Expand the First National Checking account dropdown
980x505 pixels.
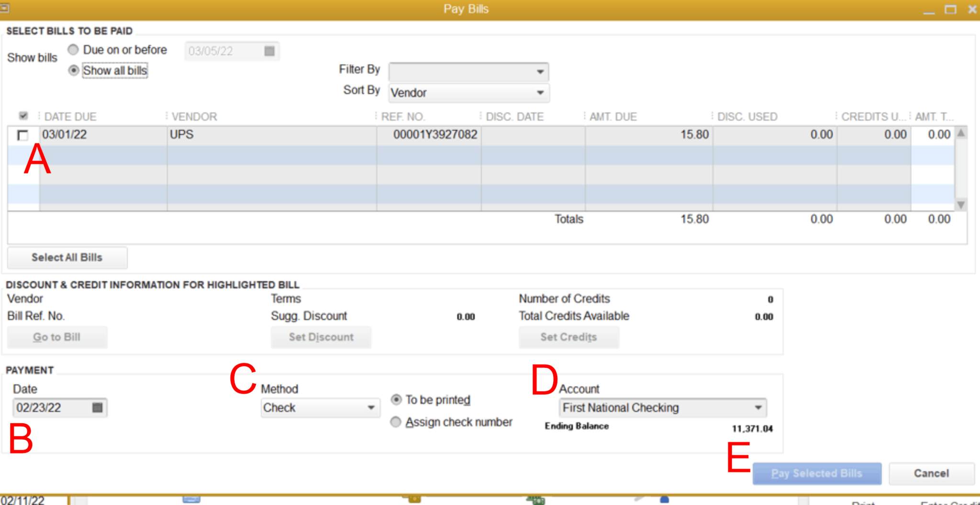[758, 408]
